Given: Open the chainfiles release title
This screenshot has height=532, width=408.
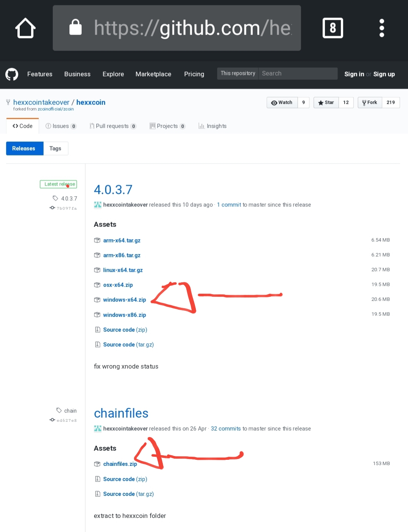Looking at the screenshot, I should tap(121, 413).
